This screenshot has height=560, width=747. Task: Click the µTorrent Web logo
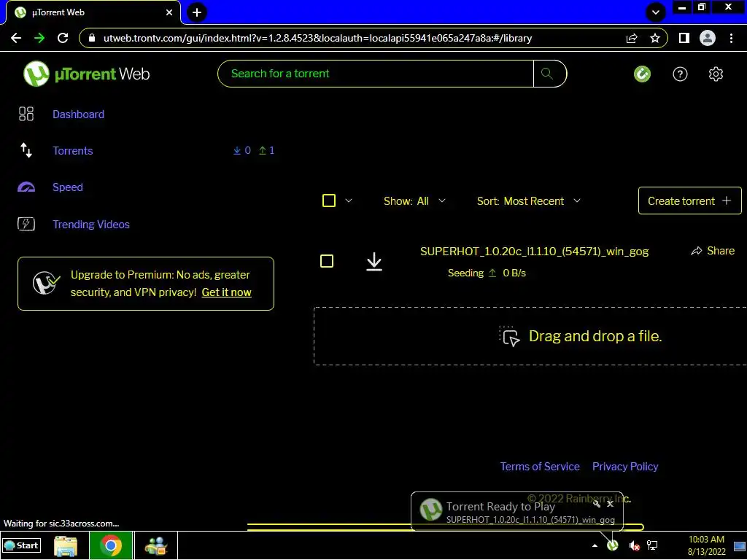tap(87, 74)
